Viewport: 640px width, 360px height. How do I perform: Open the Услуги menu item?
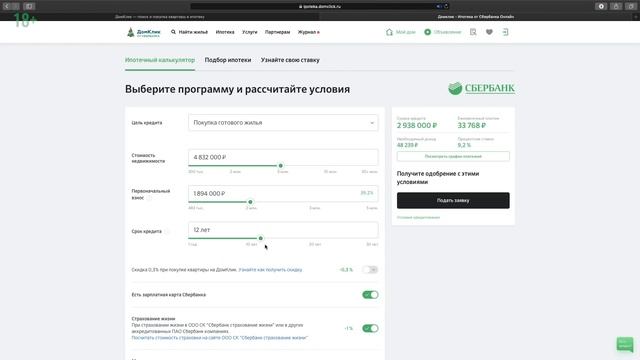point(250,32)
